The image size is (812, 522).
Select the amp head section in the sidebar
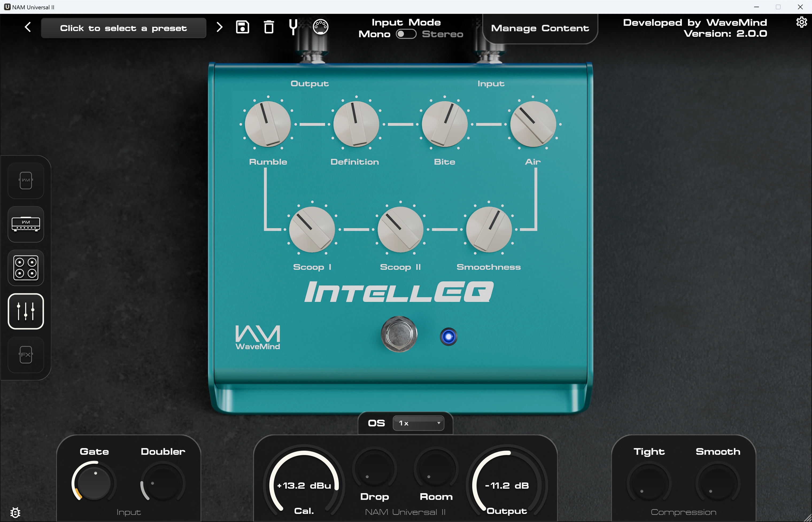coord(26,224)
